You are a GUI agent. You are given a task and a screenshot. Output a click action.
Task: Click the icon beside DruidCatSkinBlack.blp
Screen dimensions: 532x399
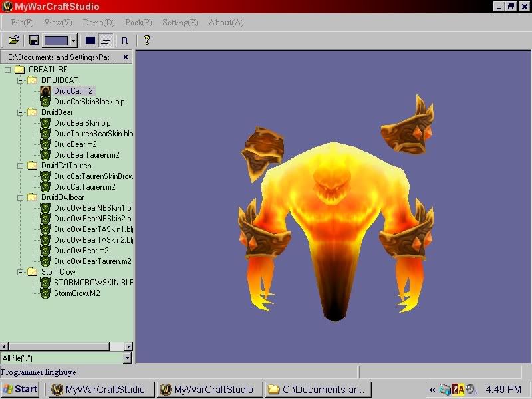point(45,102)
